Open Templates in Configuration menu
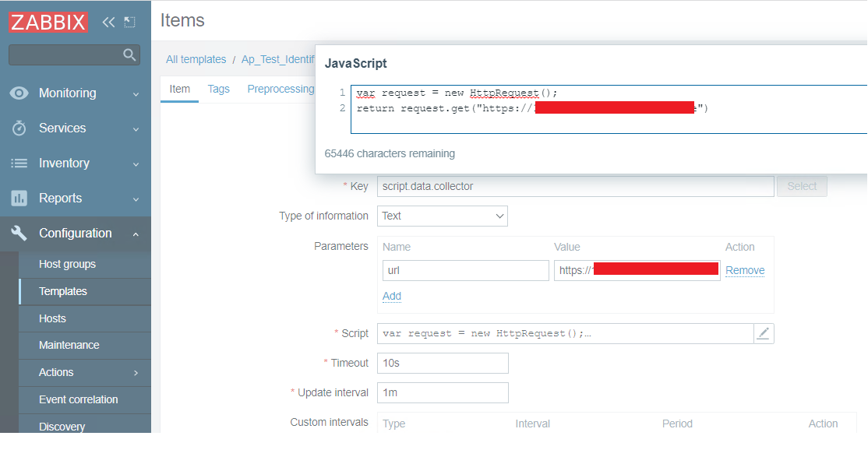 point(63,291)
